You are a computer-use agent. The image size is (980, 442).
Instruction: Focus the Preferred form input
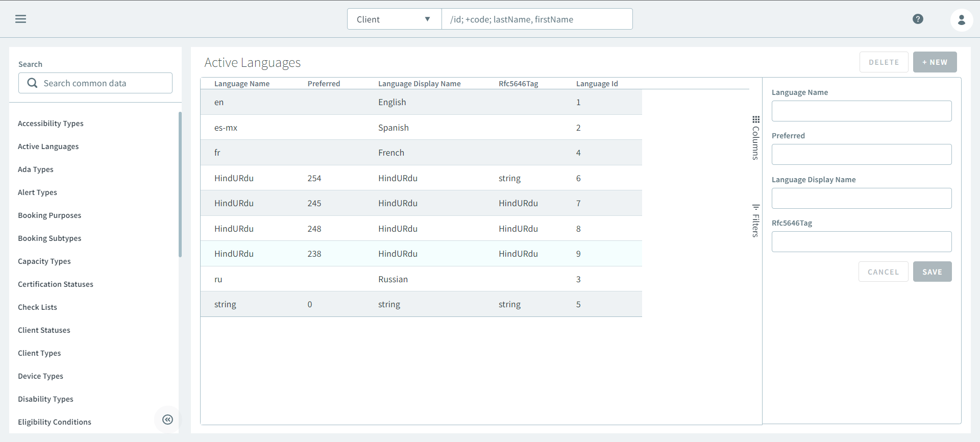coord(862,154)
